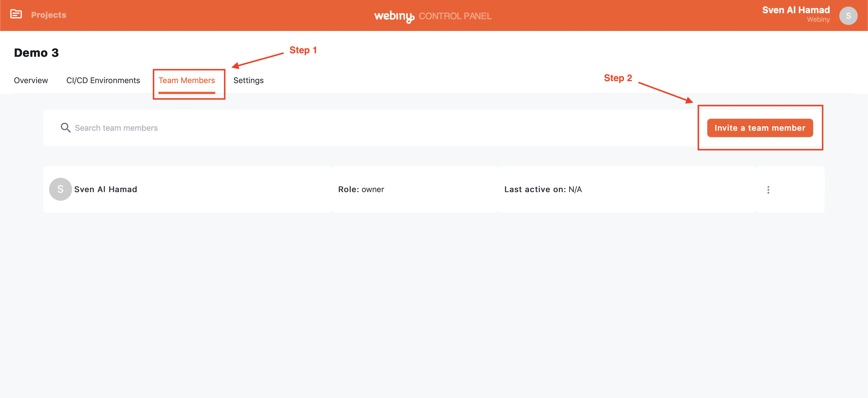Image resolution: width=868 pixels, height=398 pixels.
Task: Select the Team Members tab
Action: click(x=187, y=81)
